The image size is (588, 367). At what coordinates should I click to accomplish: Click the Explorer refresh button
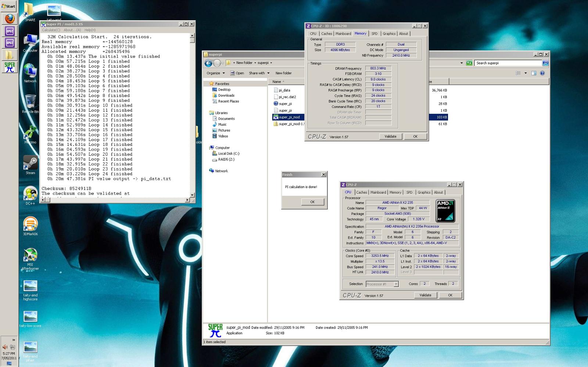(x=469, y=63)
